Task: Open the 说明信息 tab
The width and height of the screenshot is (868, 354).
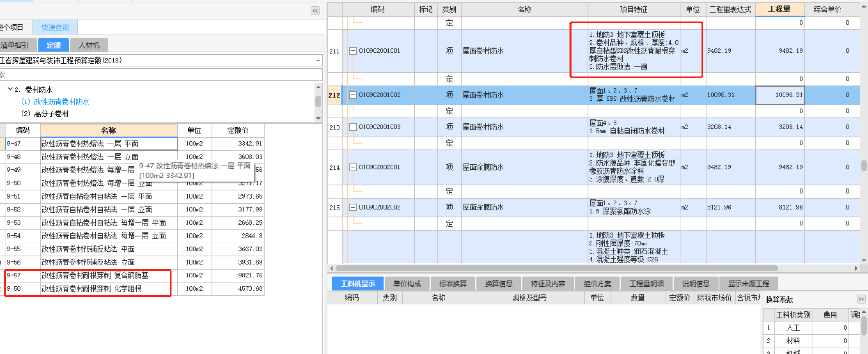Action: coord(696,283)
